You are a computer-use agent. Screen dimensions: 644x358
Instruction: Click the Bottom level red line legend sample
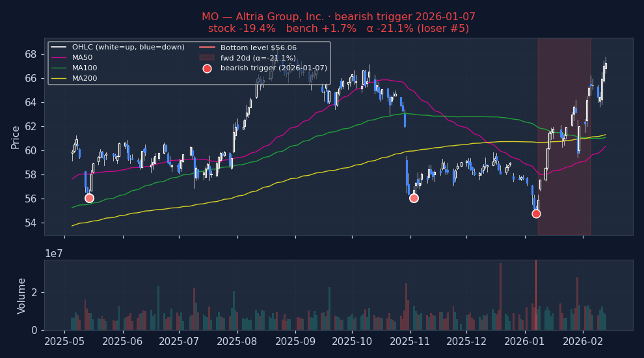[x=207, y=48]
